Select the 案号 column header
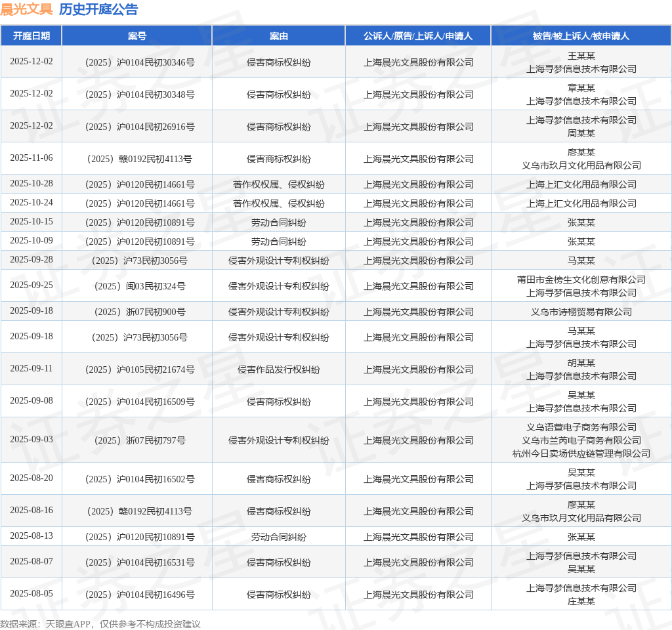This screenshot has height=630, width=672. (137, 36)
